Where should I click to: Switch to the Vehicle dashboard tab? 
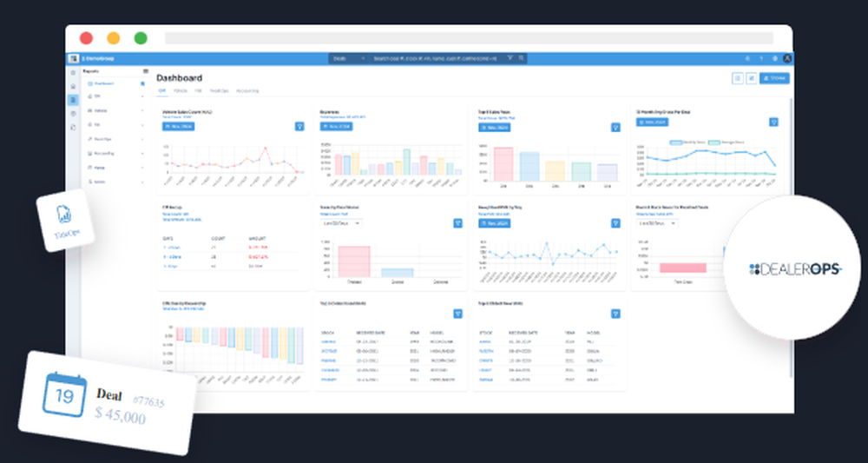[x=180, y=90]
